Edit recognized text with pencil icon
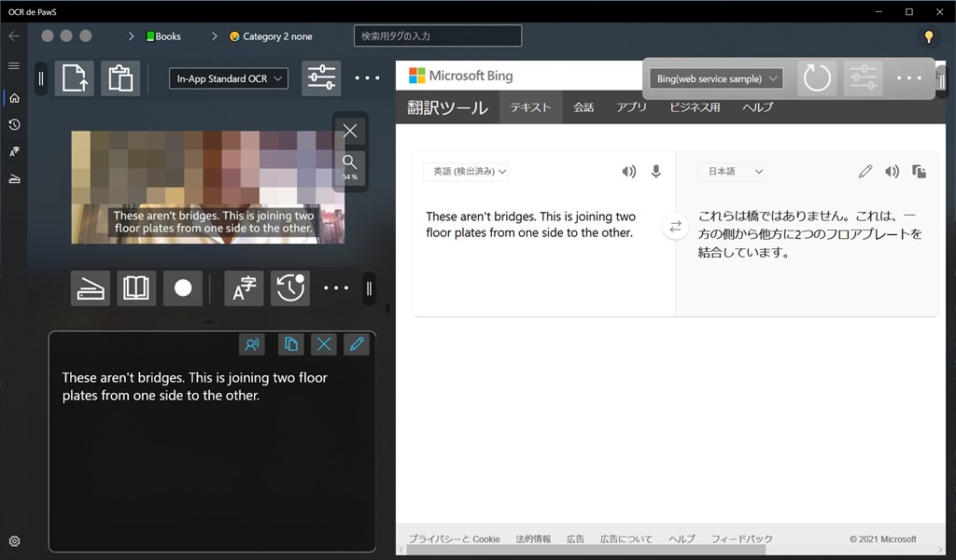The width and height of the screenshot is (956, 560). (x=356, y=344)
